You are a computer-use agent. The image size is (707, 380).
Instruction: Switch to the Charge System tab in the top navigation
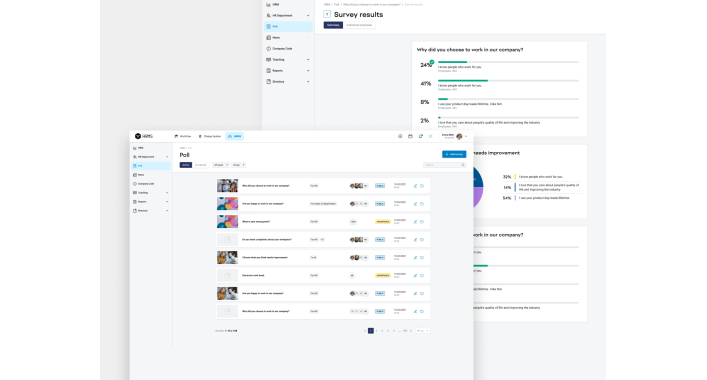click(x=210, y=136)
